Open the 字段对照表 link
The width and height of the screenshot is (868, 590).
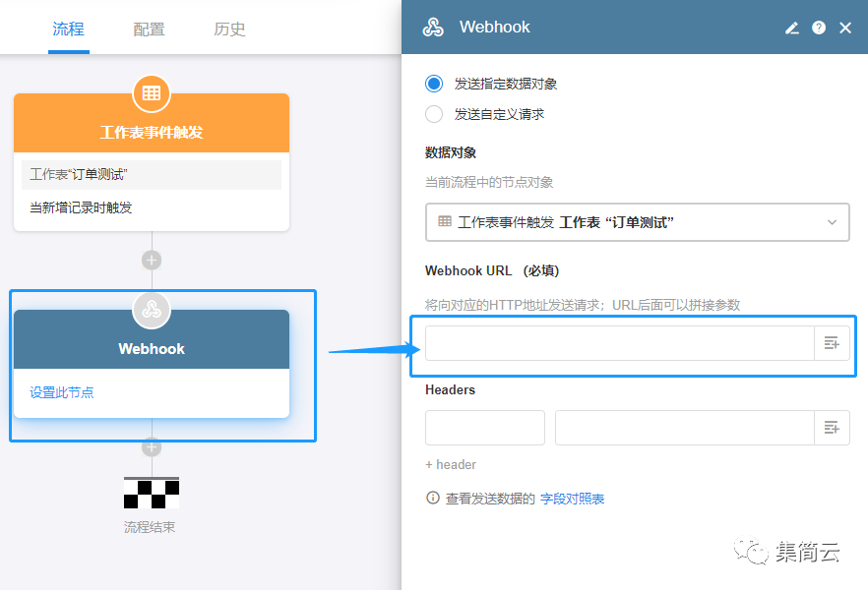[x=572, y=499]
